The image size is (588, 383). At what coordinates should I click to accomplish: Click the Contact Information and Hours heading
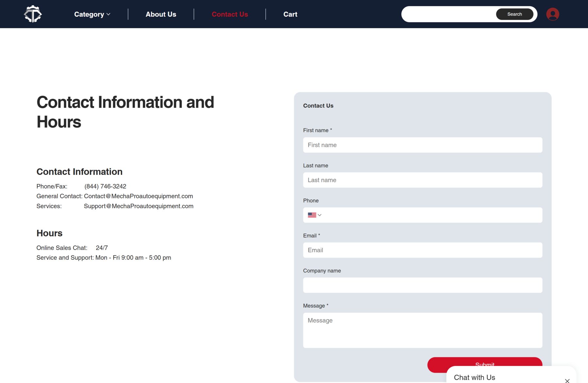point(125,112)
